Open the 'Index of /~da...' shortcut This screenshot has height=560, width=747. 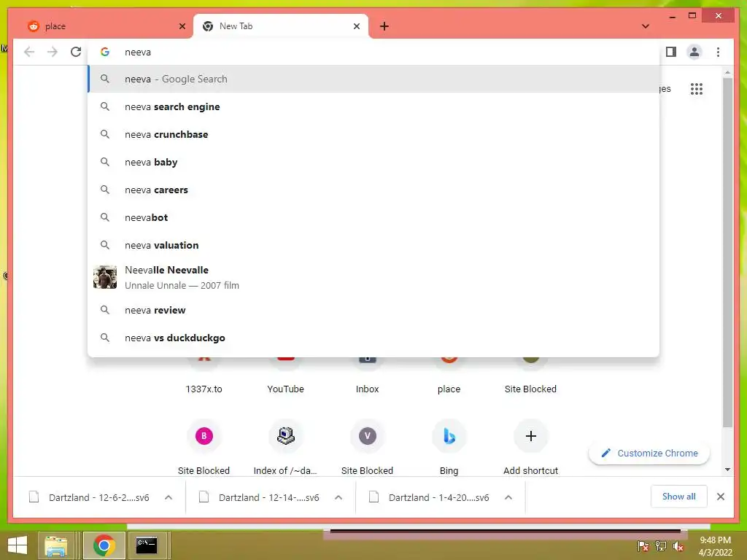(x=285, y=447)
